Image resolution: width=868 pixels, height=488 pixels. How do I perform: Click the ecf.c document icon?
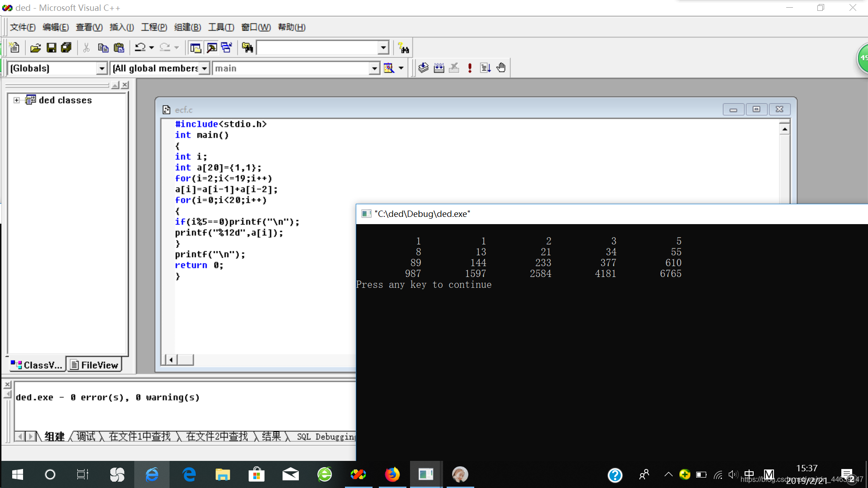pos(166,110)
